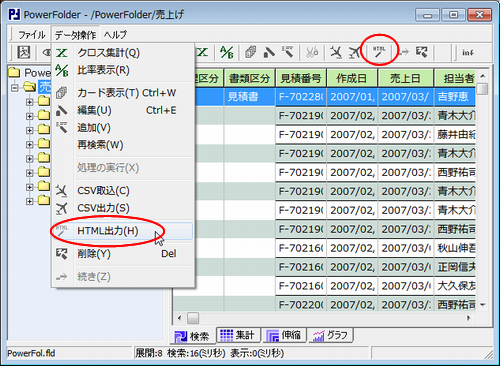This screenshot has width=500, height=366.
Task: Click the 展開:8 検索:16(ミリ秒) status text
Action: [180, 353]
